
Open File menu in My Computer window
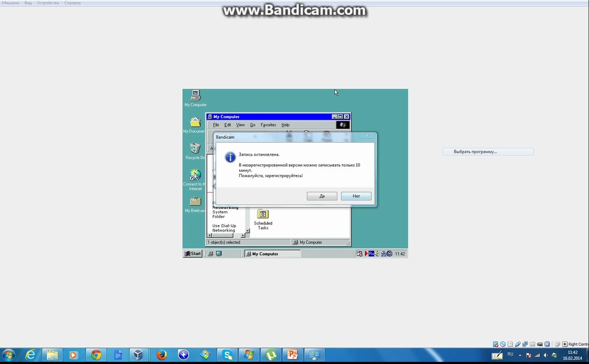216,125
